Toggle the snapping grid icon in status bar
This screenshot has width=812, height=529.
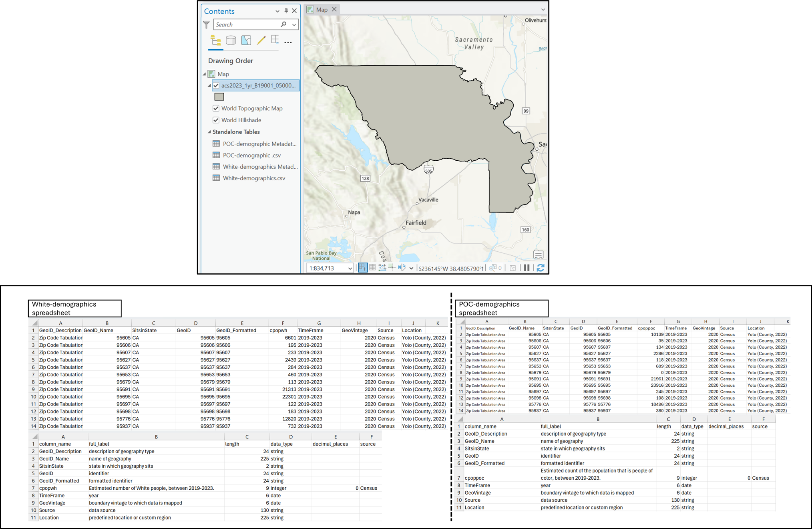click(372, 267)
